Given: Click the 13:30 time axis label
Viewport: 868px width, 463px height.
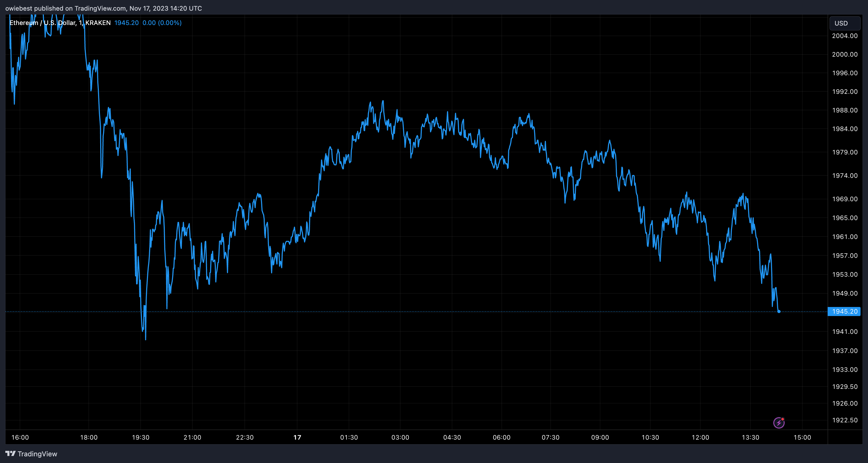Looking at the screenshot, I should click(x=751, y=437).
